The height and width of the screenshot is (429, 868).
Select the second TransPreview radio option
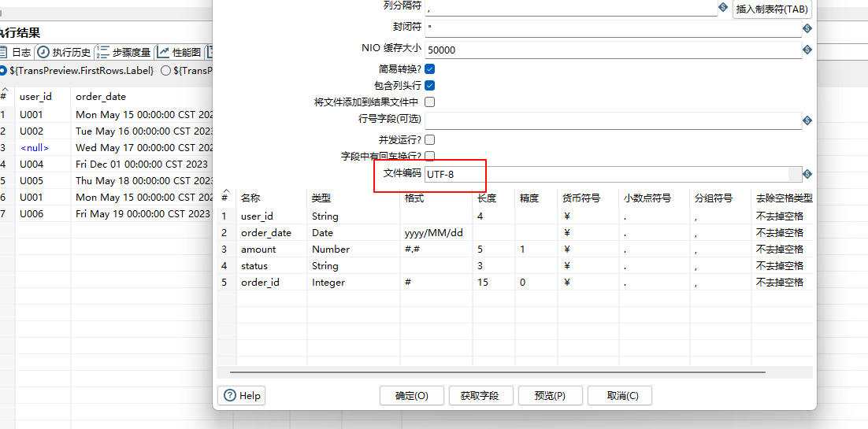[165, 71]
